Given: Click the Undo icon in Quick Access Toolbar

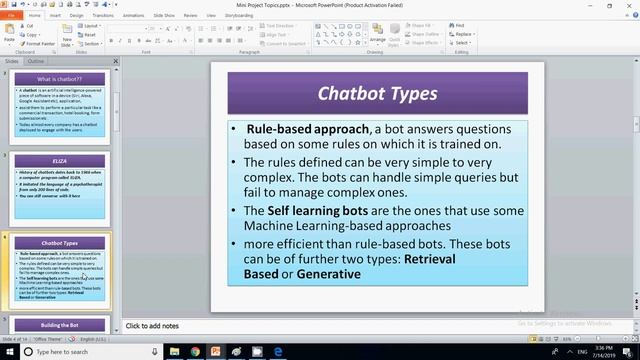Looking at the screenshot, I should [23, 4].
